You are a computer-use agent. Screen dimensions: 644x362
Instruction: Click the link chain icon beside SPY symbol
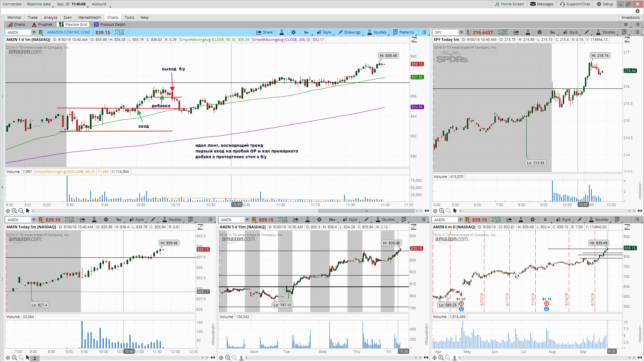coord(468,32)
